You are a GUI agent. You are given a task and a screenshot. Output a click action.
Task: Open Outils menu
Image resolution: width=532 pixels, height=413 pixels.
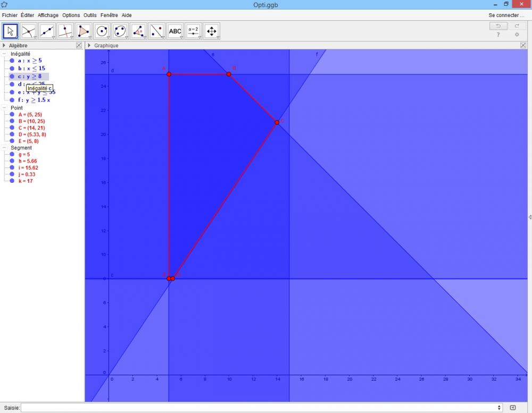90,15
